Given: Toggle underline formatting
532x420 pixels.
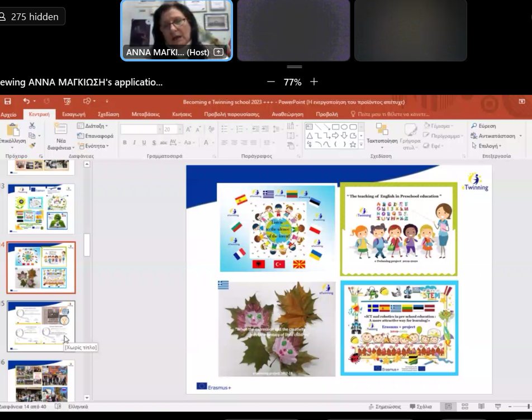Looking at the screenshot, I should (144, 143).
